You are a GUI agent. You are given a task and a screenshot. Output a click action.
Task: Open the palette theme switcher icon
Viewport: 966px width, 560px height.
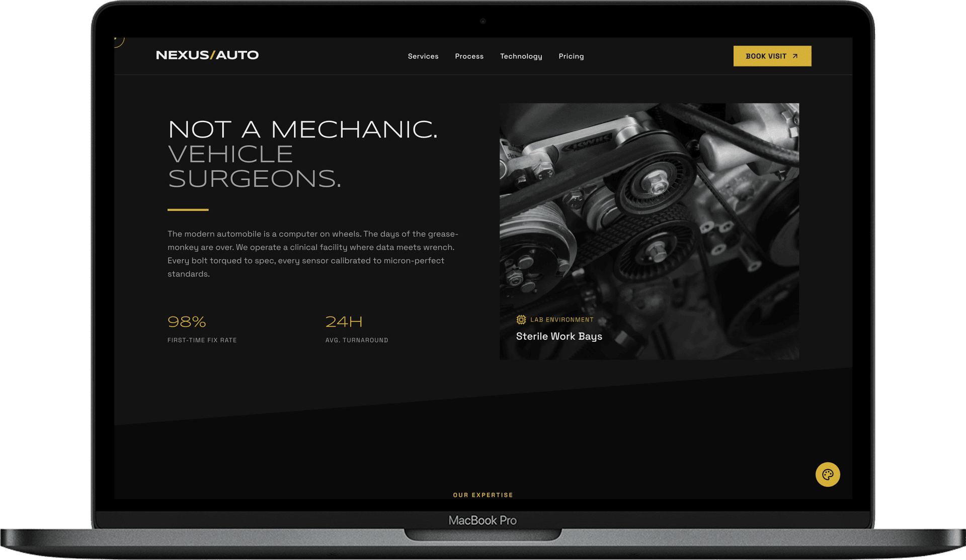[828, 474]
